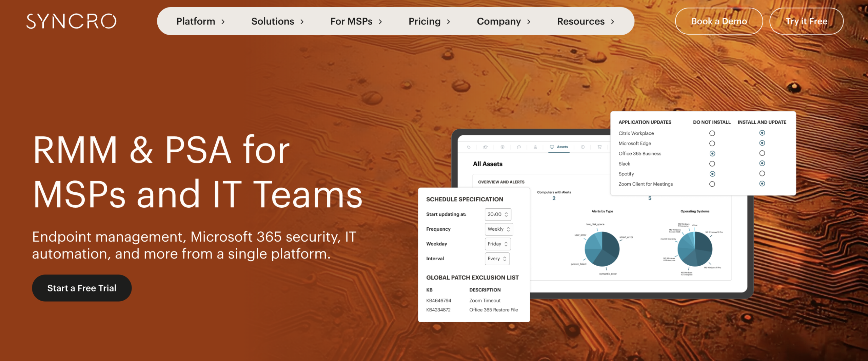This screenshot has width=868, height=361.
Task: Click the graduation cap icon in tablet toolbar
Action: click(485, 147)
